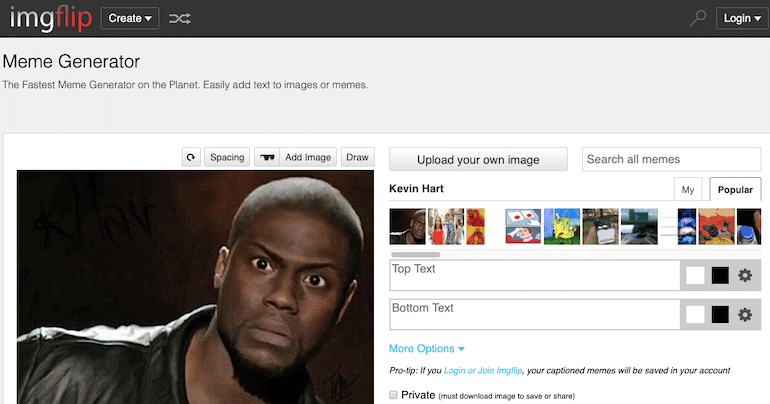
Task: Open Bottom Text settings gear
Action: [x=745, y=315]
